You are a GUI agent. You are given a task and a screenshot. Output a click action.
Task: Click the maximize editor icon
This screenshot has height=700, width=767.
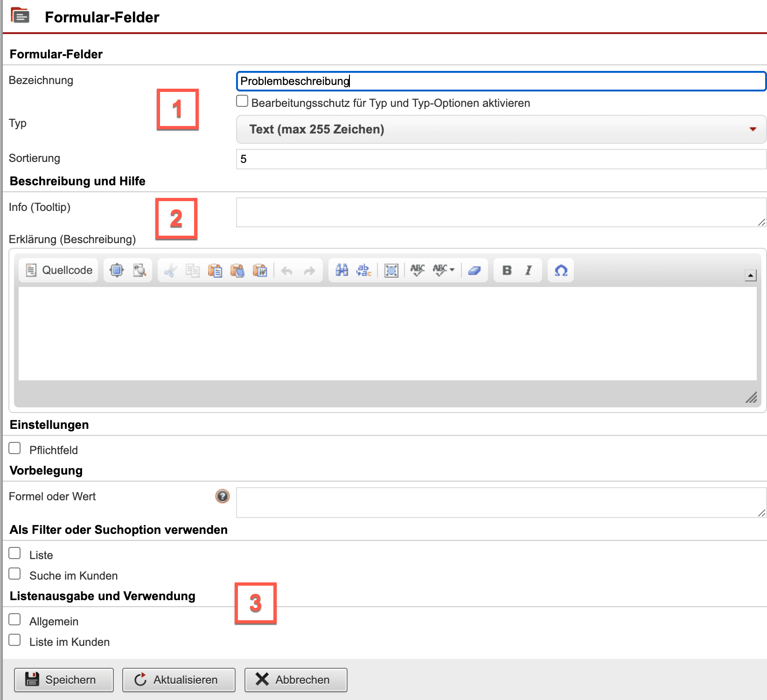(116, 270)
